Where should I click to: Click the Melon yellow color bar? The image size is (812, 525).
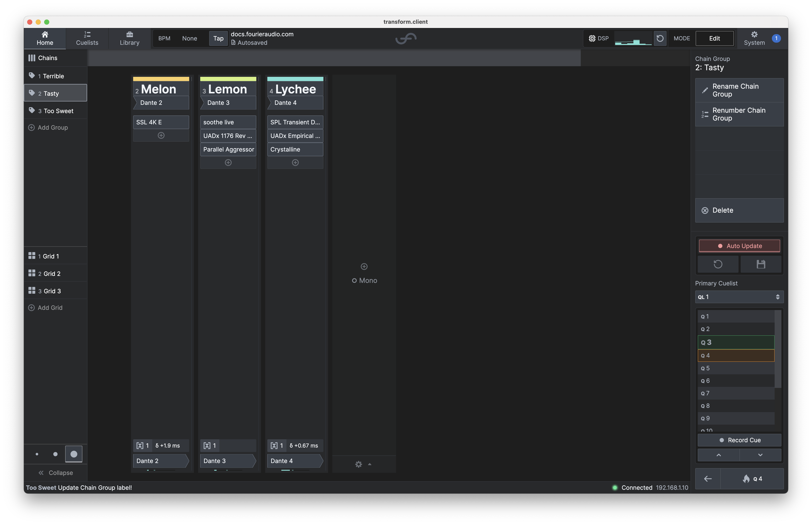pos(161,79)
